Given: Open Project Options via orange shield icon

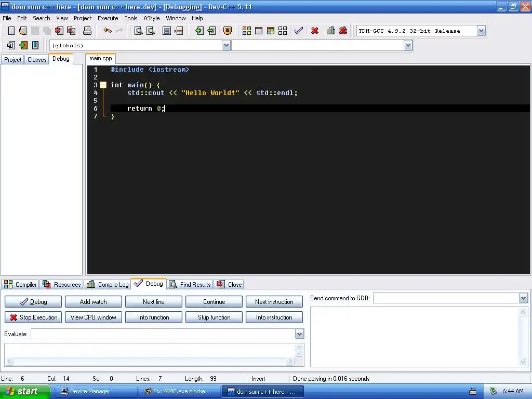Looking at the screenshot, I should tap(228, 31).
